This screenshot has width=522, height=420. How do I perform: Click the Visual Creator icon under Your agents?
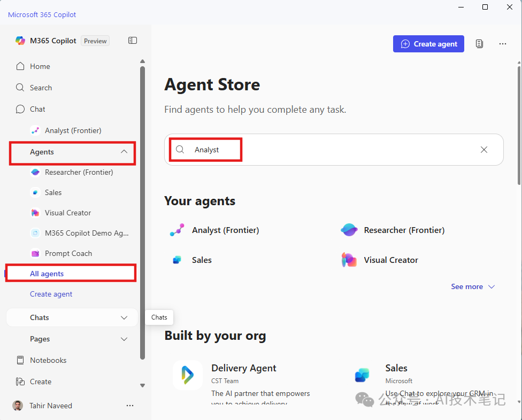(x=349, y=260)
